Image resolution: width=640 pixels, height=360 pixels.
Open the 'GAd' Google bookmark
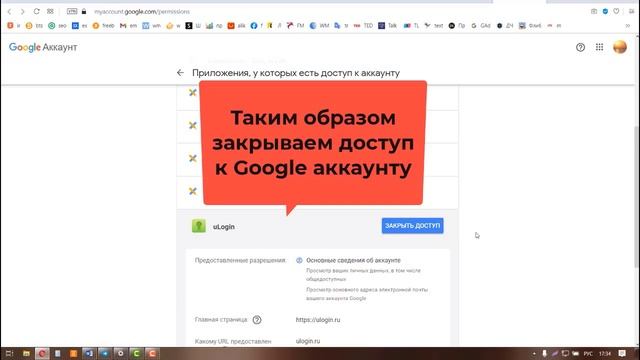[481, 25]
